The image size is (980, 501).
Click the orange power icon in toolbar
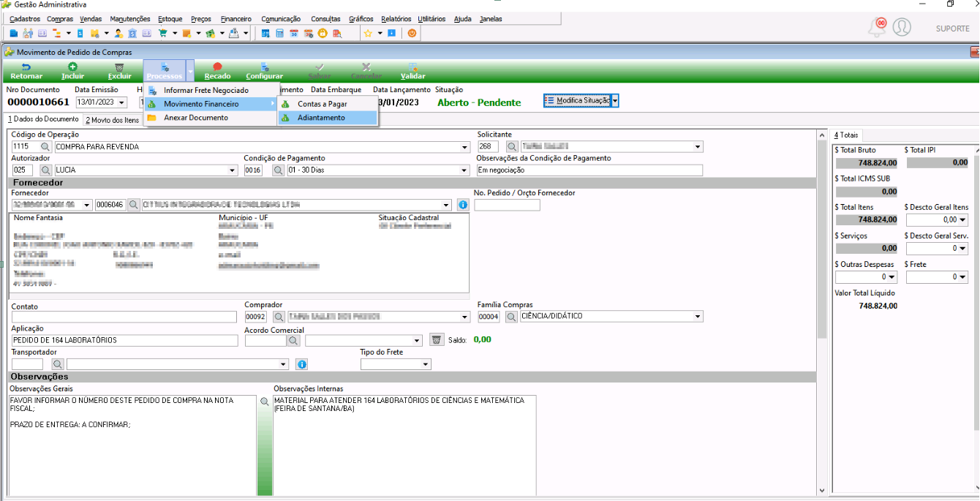point(412,33)
